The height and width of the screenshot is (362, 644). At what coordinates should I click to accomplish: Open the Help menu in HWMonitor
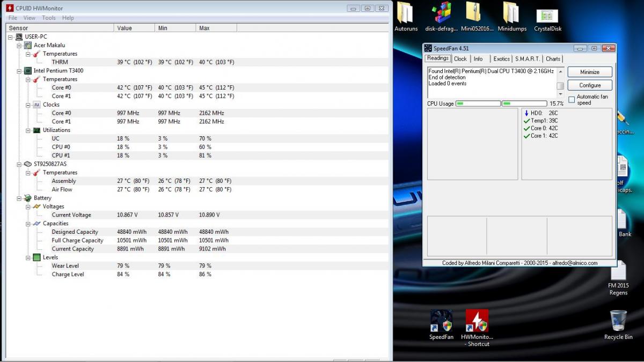click(x=68, y=18)
